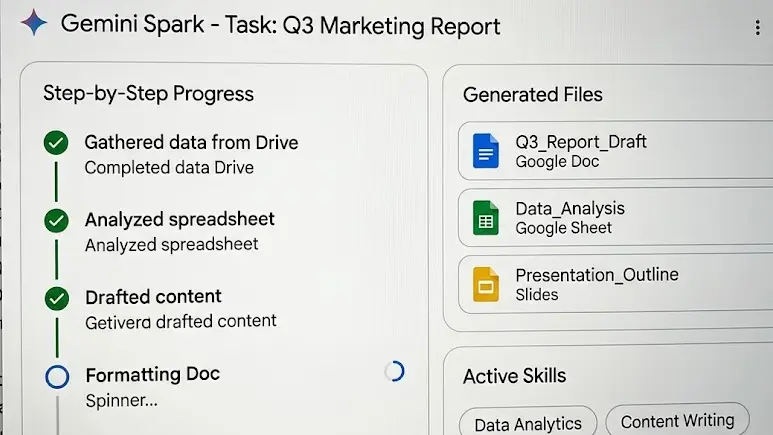
Task: Open the Data_Analysis Google Sheet
Action: 615,217
